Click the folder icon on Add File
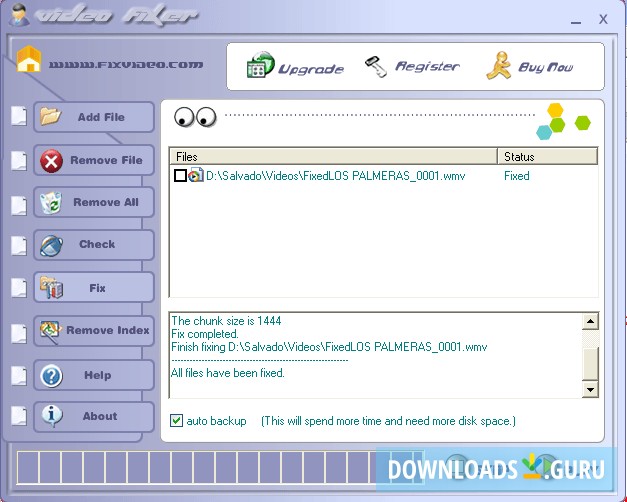The image size is (627, 502). (50, 116)
